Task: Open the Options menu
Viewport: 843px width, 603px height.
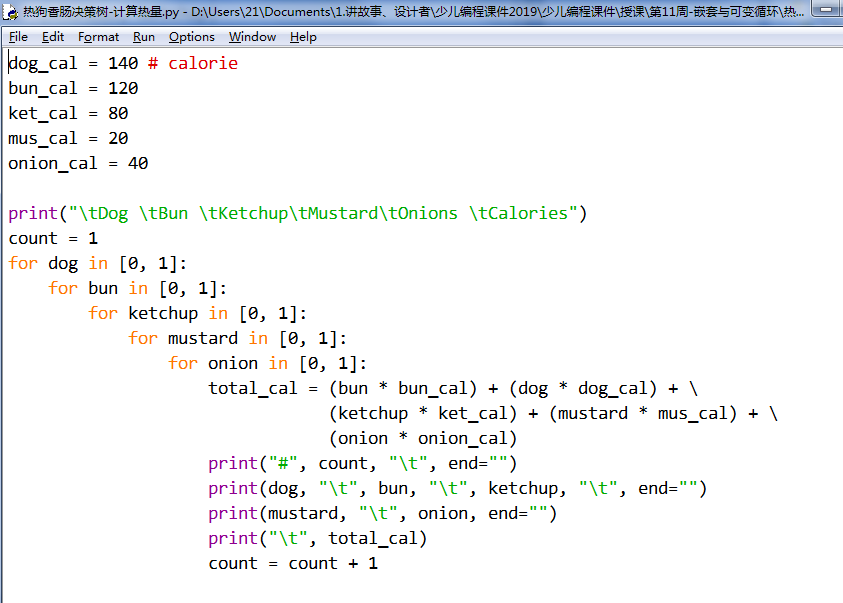Action: (x=191, y=37)
